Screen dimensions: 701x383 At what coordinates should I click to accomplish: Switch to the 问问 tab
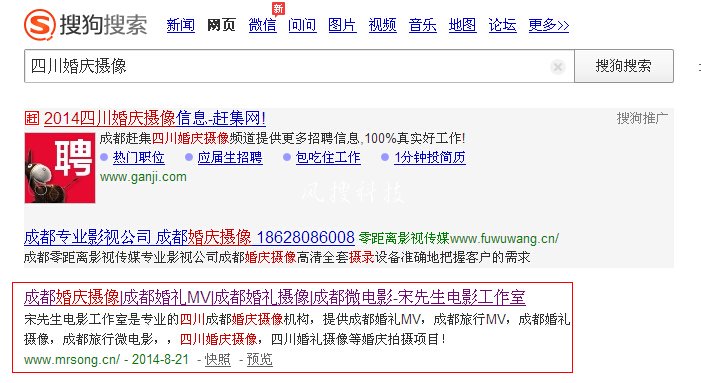click(x=302, y=25)
